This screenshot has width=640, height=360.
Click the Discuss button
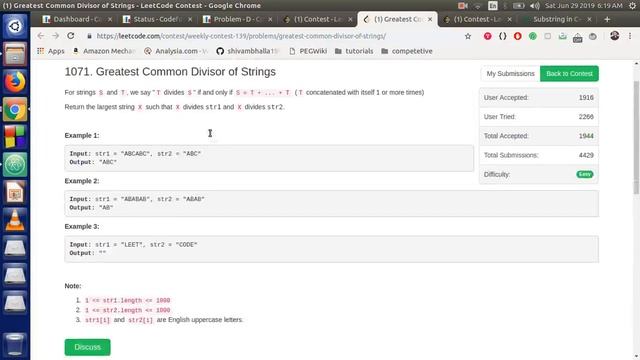(x=87, y=347)
